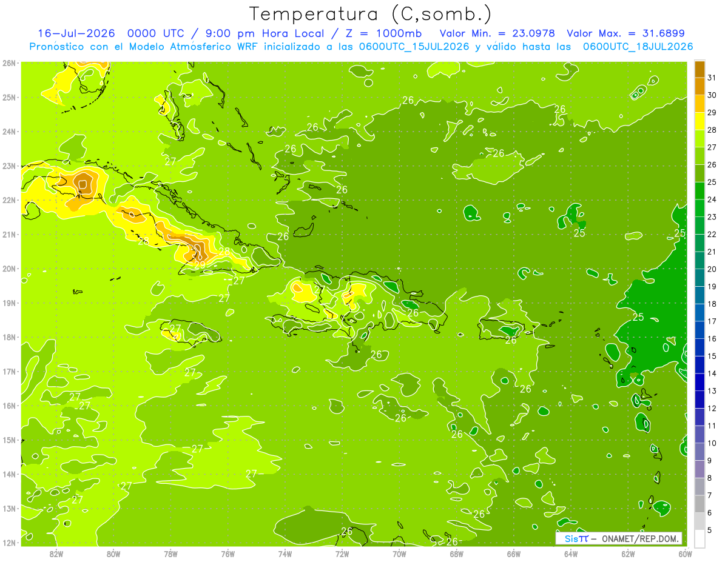Select the 'Valor Min. = 23.0978' value
Image resolution: width=728 pixels, height=562 pixels.
point(497,34)
